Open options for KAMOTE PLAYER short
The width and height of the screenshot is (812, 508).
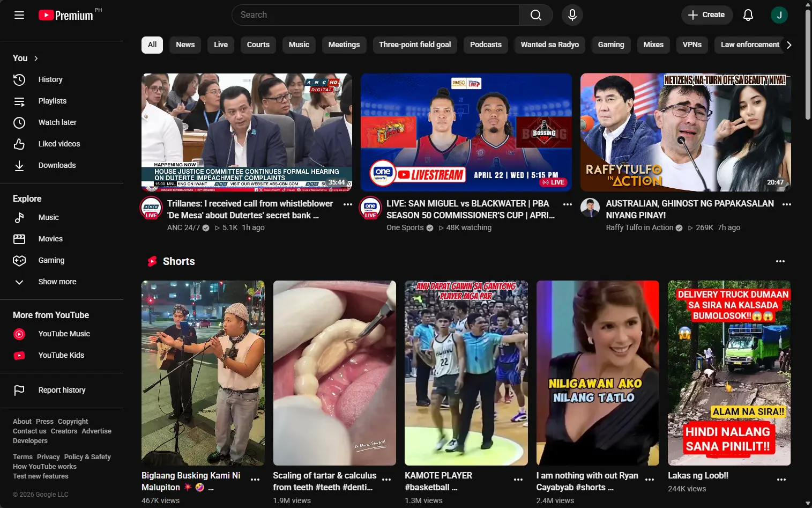(x=518, y=480)
